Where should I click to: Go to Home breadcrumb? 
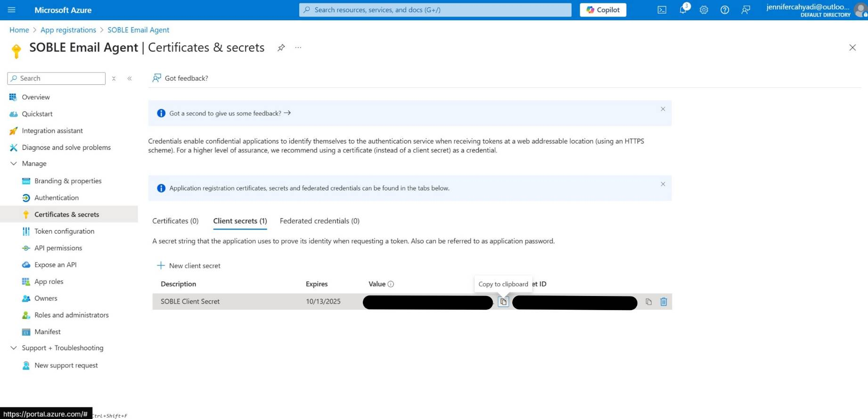coord(19,30)
